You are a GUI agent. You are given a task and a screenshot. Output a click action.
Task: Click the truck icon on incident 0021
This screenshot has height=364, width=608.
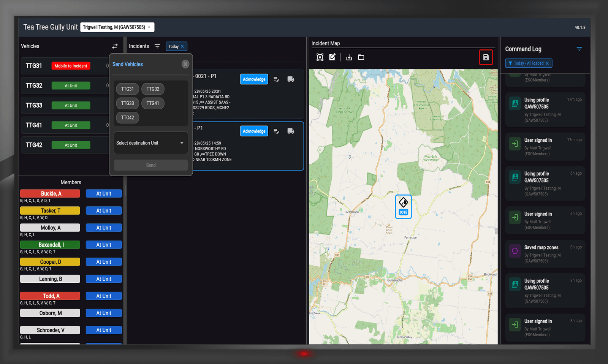[x=291, y=79]
